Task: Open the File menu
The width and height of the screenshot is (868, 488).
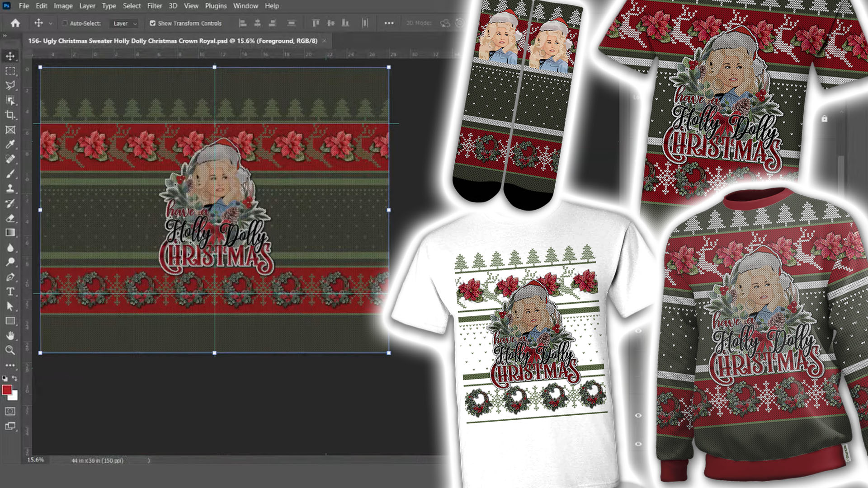Action: [24, 6]
